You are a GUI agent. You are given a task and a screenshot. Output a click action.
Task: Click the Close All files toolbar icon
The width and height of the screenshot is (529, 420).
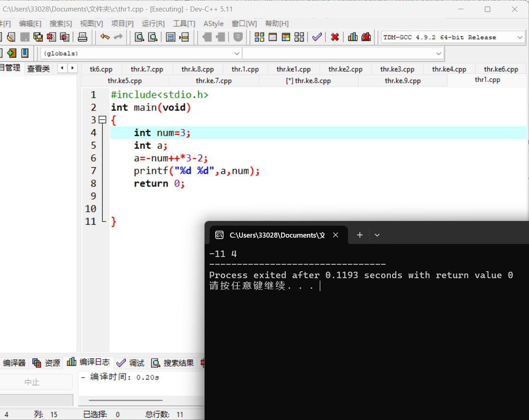(65, 37)
